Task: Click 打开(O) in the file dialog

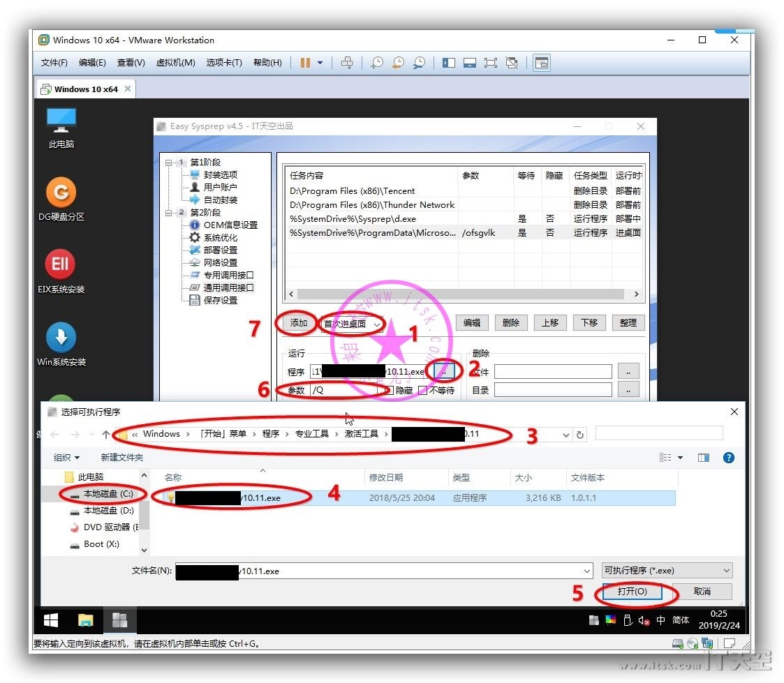Action: coord(632,592)
